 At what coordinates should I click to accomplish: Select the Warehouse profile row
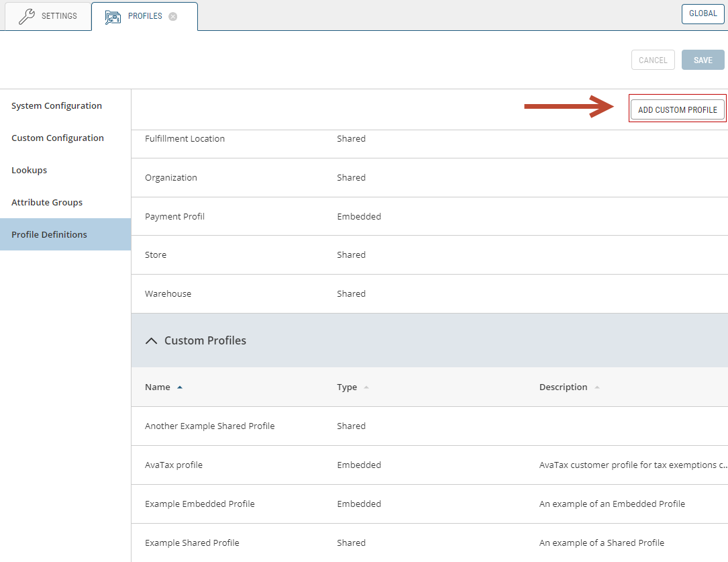click(x=168, y=294)
